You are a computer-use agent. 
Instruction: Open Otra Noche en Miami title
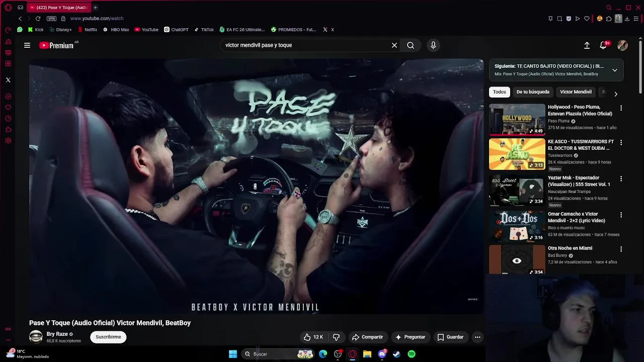(570, 248)
